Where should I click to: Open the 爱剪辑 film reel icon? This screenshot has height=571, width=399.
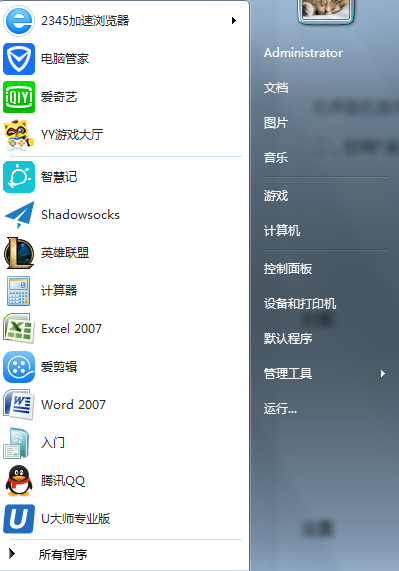click(19, 367)
